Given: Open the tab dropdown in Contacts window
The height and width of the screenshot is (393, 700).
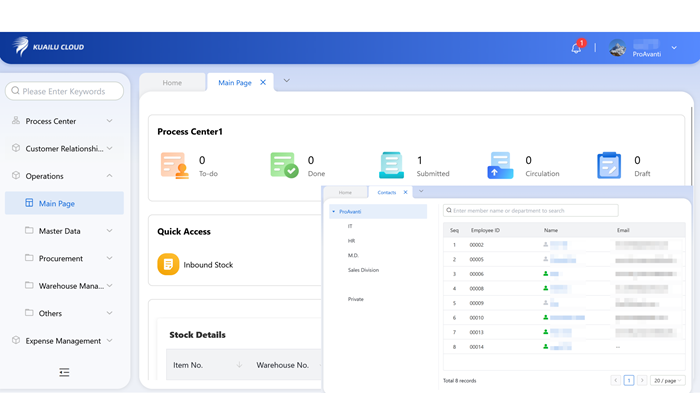Looking at the screenshot, I should click(421, 191).
